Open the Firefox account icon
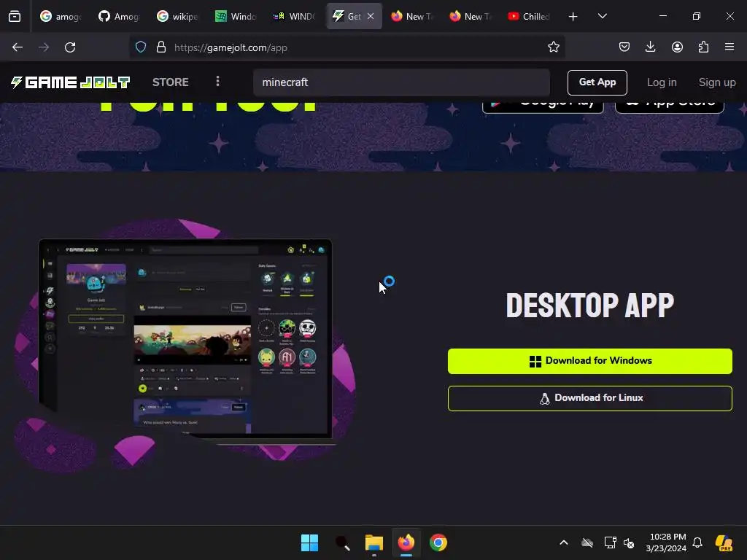 (x=677, y=47)
